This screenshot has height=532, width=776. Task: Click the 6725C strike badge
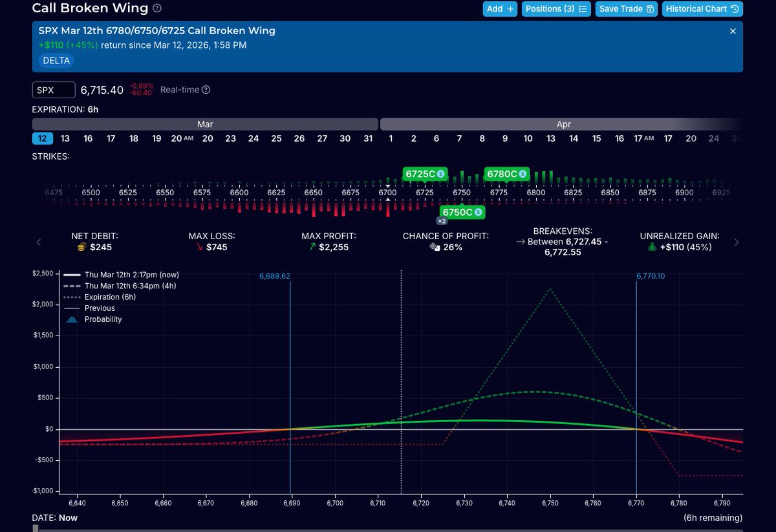[x=425, y=174]
